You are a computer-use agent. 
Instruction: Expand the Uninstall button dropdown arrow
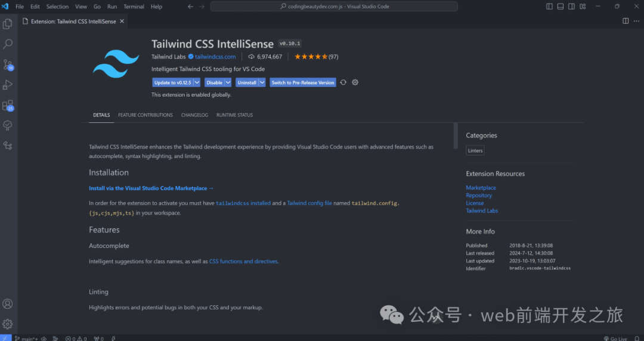pos(262,82)
